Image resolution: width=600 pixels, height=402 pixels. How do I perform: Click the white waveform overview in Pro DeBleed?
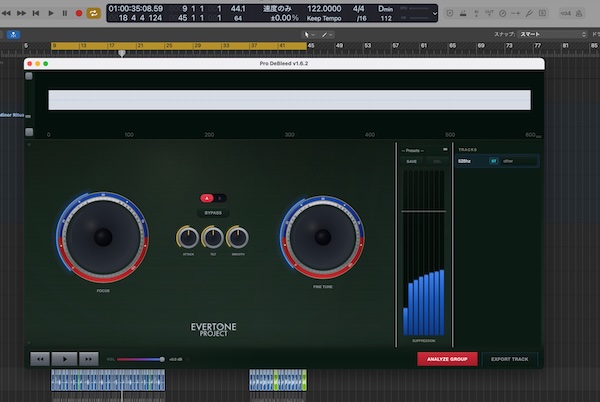coord(289,100)
